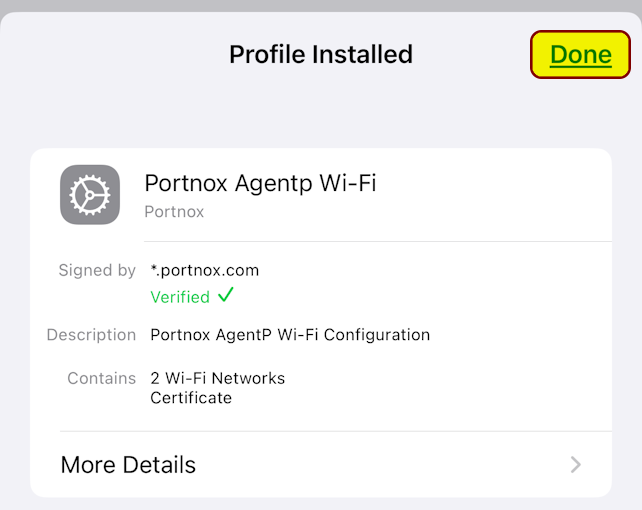The width and height of the screenshot is (642, 510).
Task: Select the Signed by label
Action: 97,271
